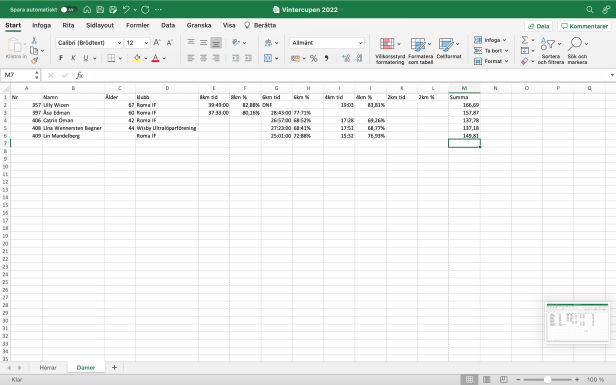Click the zoom slider handle
Screen dimensions: 616x385
click(x=547, y=380)
